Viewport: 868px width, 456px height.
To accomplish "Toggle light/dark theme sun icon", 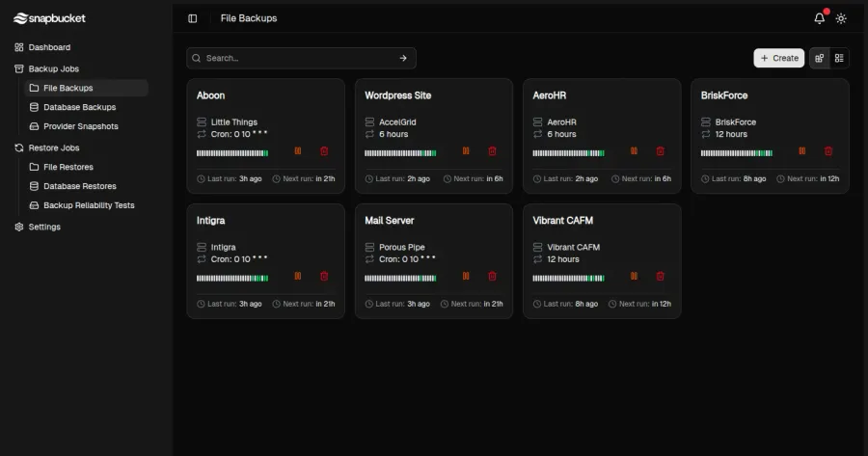I will [841, 18].
